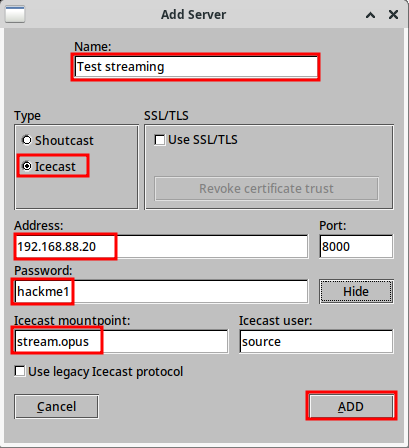Confirm with the ADD button
The image size is (409, 448).
click(x=351, y=407)
